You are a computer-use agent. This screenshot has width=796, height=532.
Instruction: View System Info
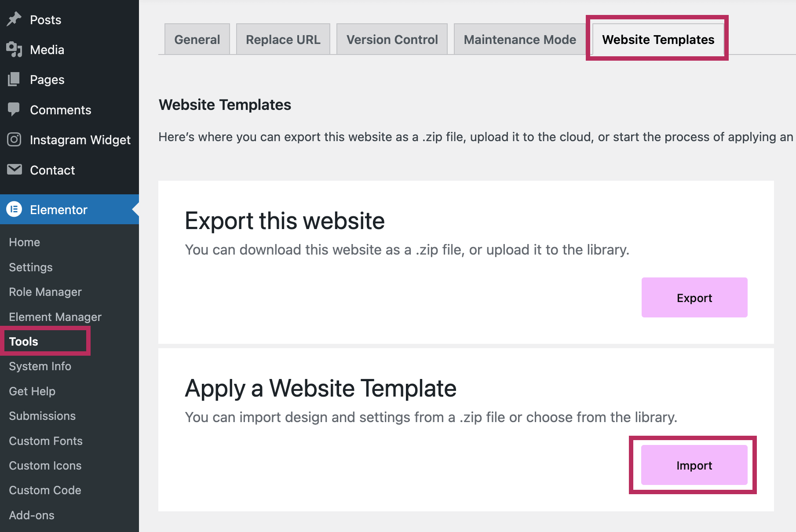40,366
